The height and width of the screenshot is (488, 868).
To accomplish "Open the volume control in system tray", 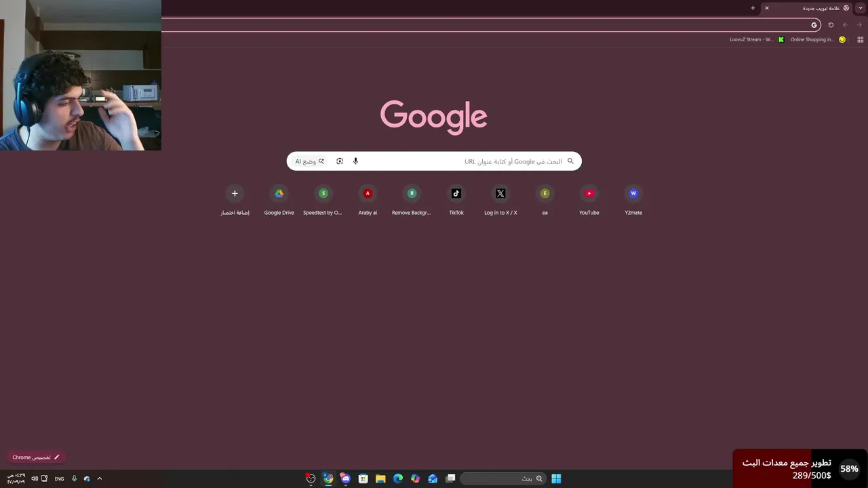I will (x=35, y=479).
